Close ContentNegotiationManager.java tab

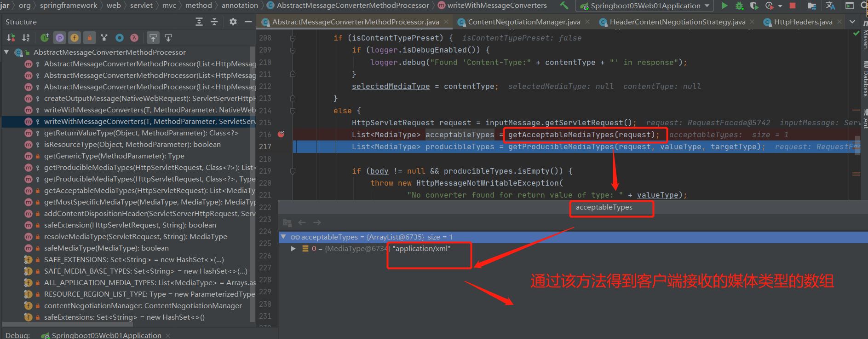point(587,22)
